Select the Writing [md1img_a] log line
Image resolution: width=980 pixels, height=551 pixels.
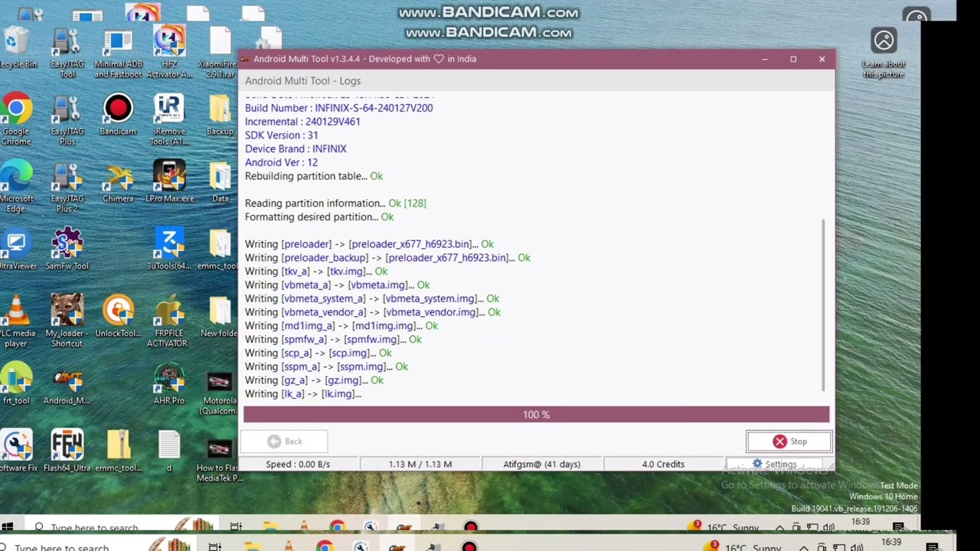pos(341,326)
